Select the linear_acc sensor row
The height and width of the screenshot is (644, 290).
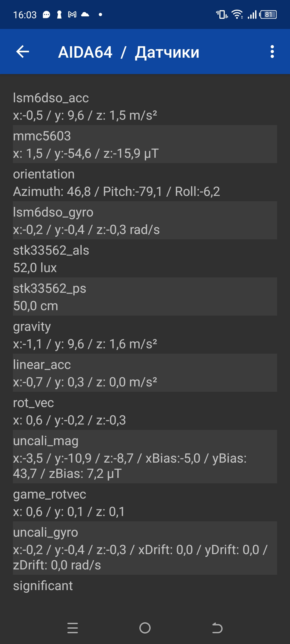click(145, 373)
